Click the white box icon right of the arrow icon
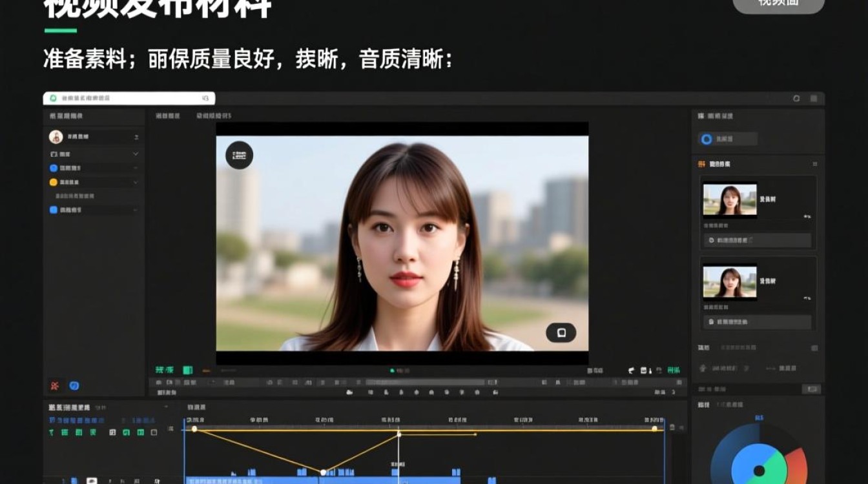This screenshot has height=484, width=868. pyautogui.click(x=644, y=370)
